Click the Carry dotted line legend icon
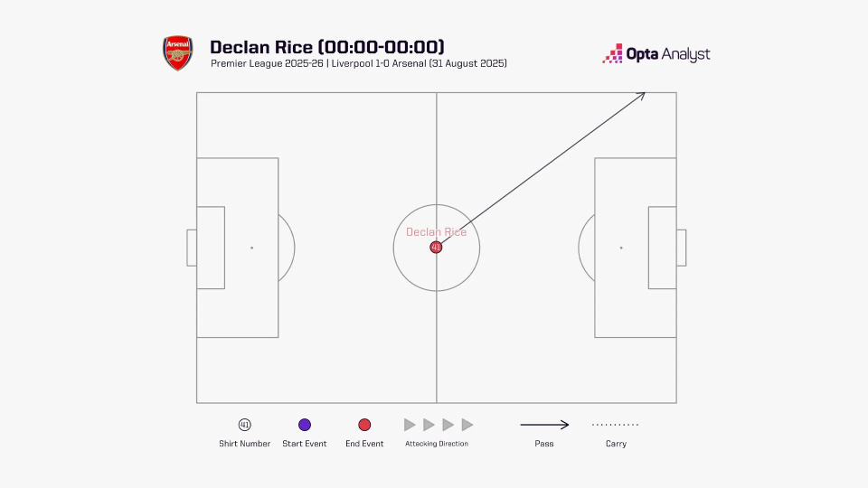868x488 pixels. click(615, 425)
